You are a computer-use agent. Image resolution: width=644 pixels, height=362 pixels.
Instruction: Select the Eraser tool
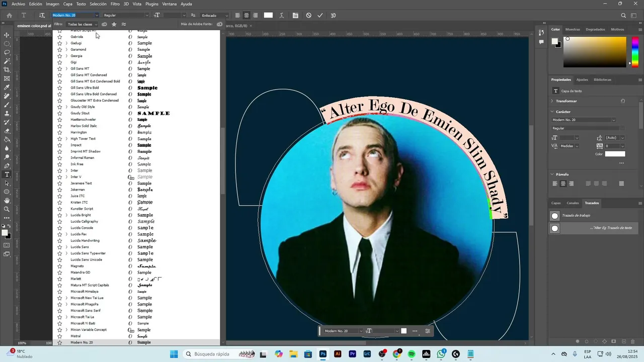(7, 131)
